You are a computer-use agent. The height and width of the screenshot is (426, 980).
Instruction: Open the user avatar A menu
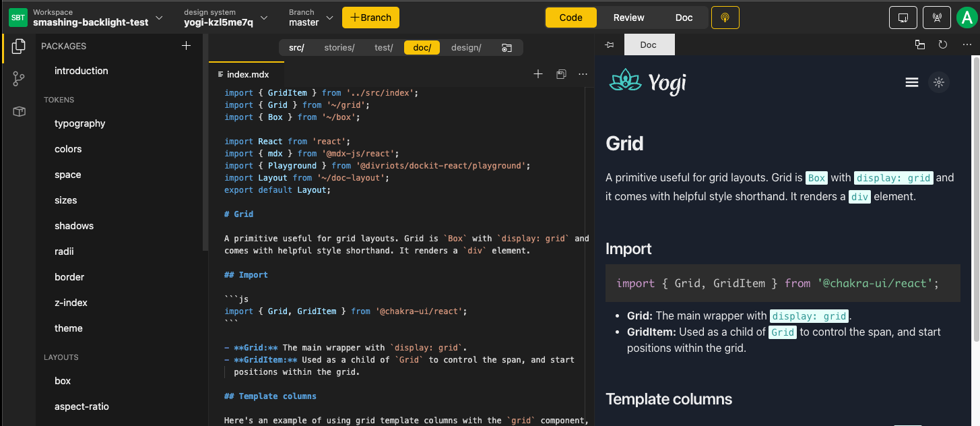click(x=967, y=18)
